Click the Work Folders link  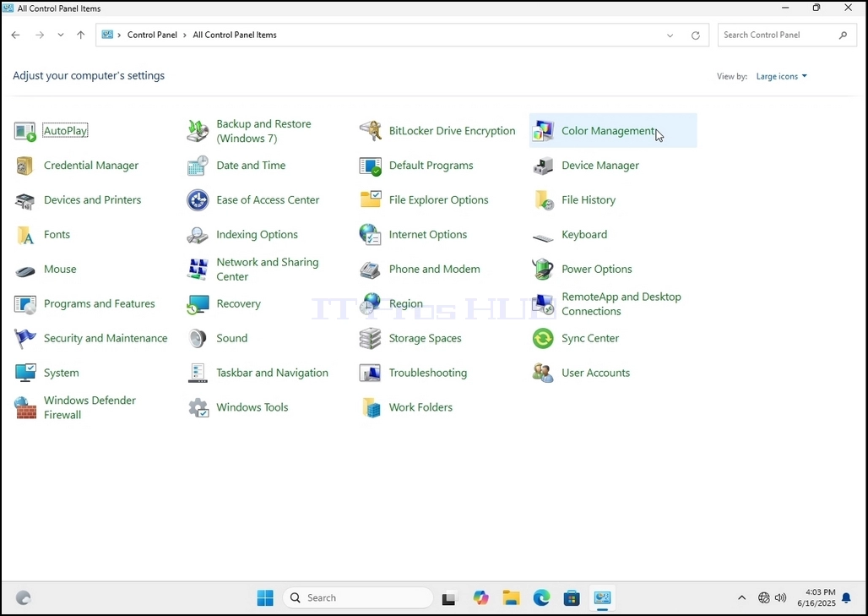(x=420, y=407)
